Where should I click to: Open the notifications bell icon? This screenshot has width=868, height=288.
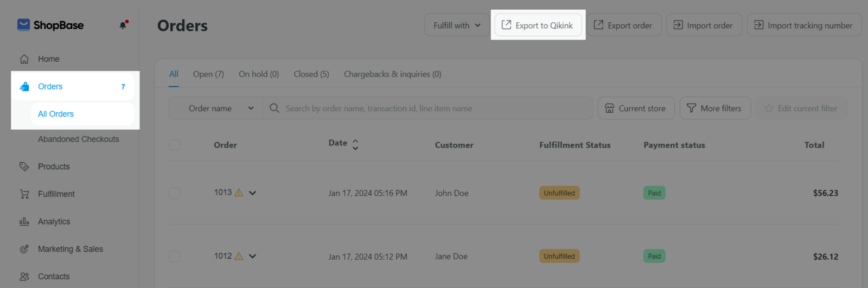pyautogui.click(x=123, y=25)
